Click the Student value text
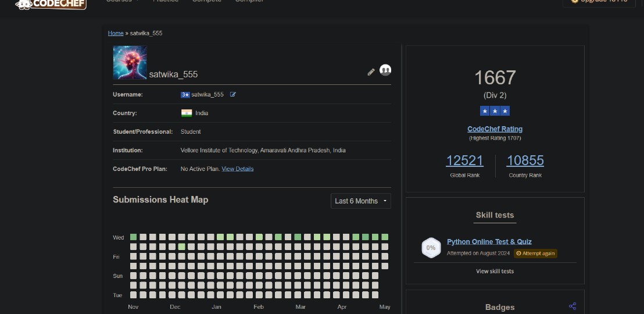The image size is (644, 314). (x=191, y=132)
